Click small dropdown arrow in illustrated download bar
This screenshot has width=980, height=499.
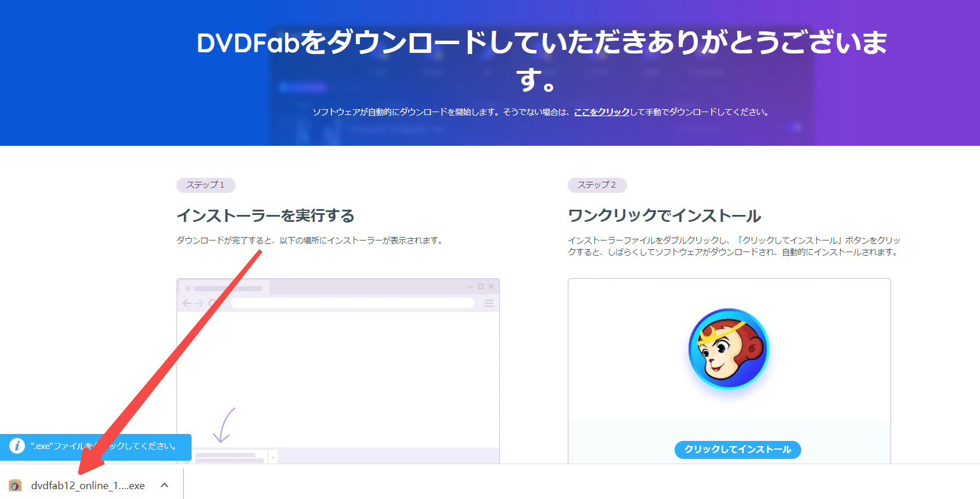point(273,458)
